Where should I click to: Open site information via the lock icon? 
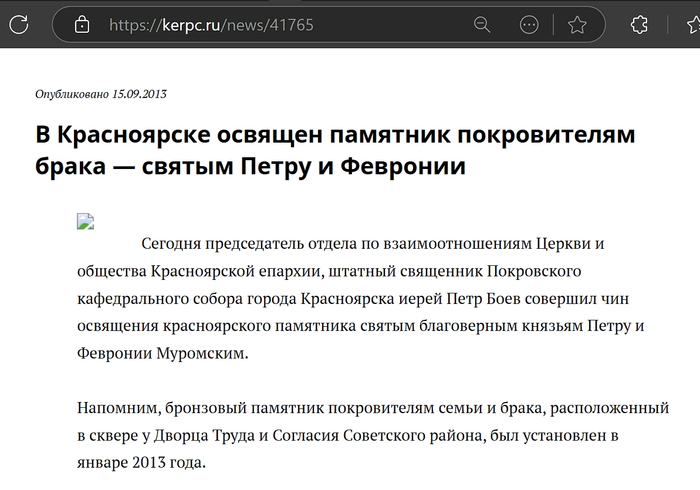tap(82, 24)
